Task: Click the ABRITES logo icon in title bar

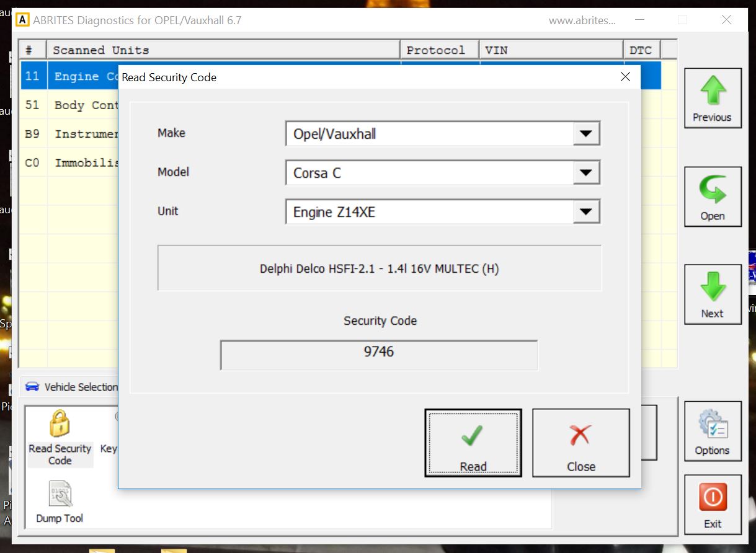Action: [x=22, y=20]
